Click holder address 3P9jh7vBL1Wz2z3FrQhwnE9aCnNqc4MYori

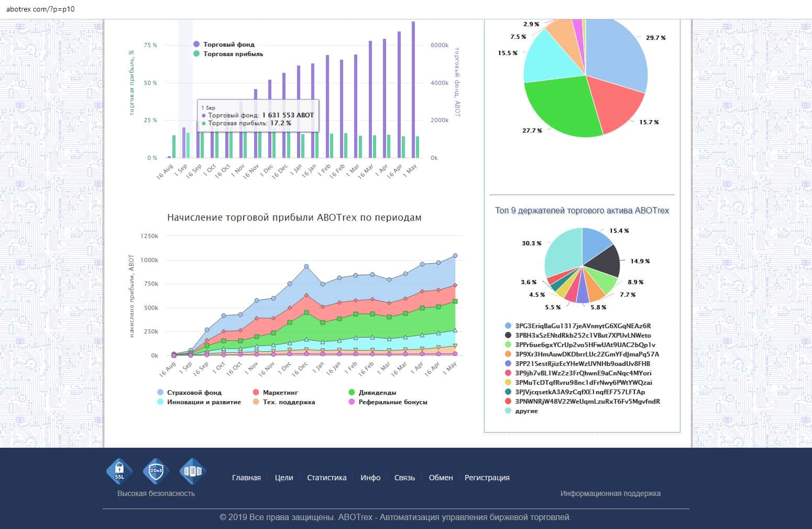click(578, 373)
